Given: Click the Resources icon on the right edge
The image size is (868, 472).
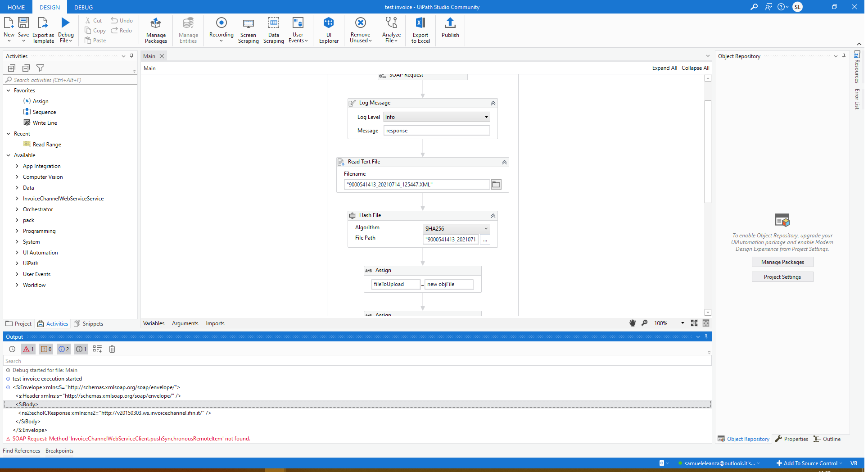Looking at the screenshot, I should (x=857, y=54).
